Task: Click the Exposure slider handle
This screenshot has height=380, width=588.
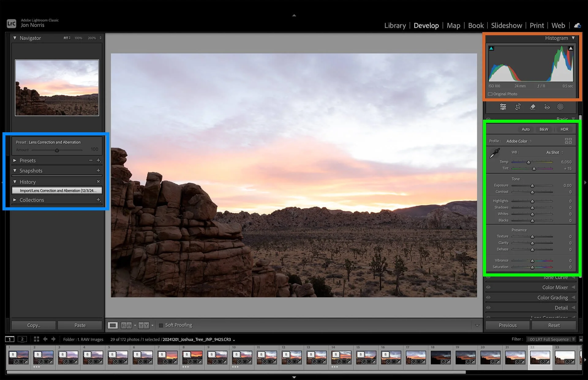Action: pos(532,186)
